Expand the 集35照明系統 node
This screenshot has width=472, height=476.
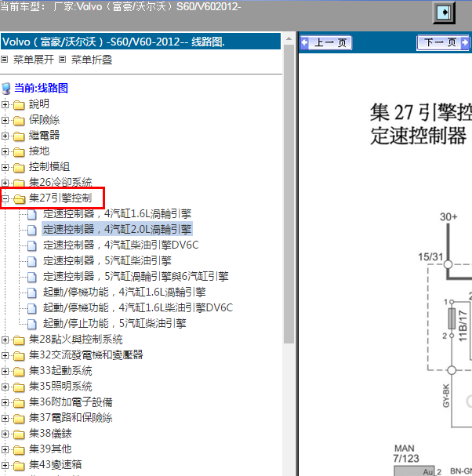[x=5, y=387]
